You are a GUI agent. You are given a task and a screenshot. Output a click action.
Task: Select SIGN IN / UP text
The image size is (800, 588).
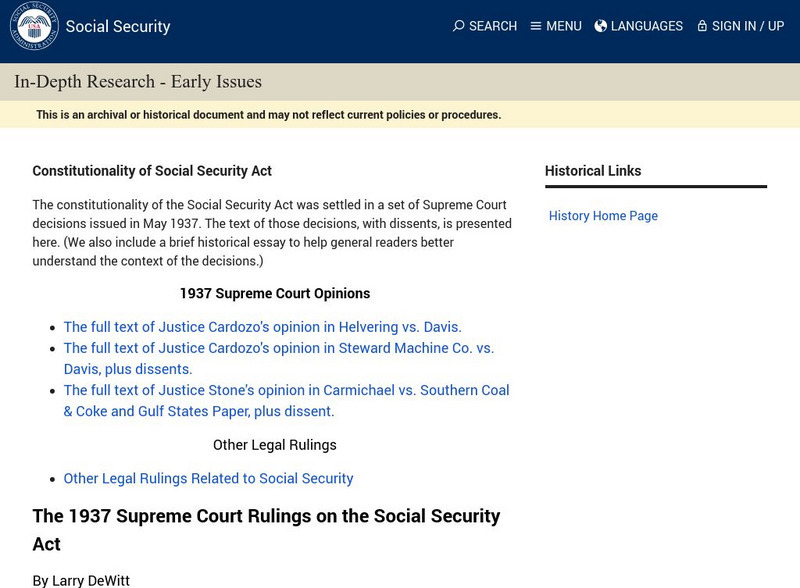pyautogui.click(x=748, y=26)
